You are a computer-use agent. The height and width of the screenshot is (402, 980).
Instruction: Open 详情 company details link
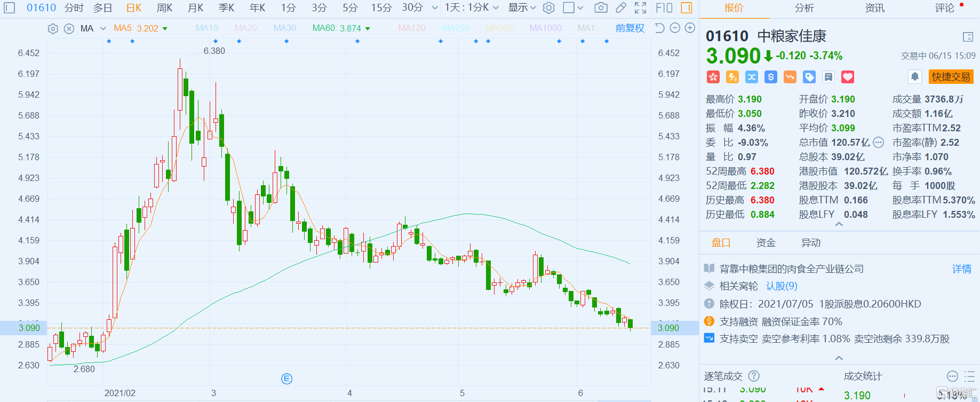962,269
